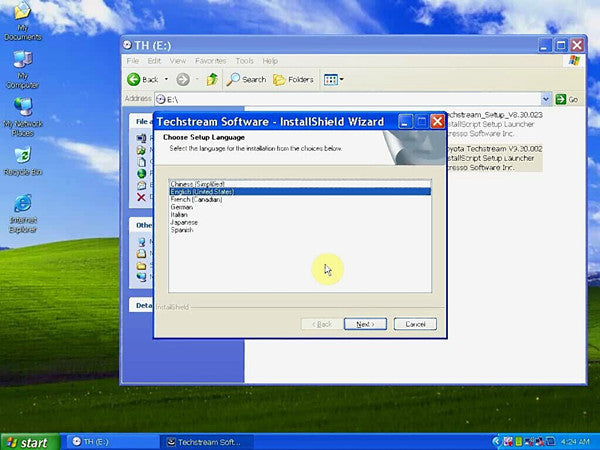Open the Views dropdown in toolbar
Screen dimensions: 600x450
pos(333,79)
